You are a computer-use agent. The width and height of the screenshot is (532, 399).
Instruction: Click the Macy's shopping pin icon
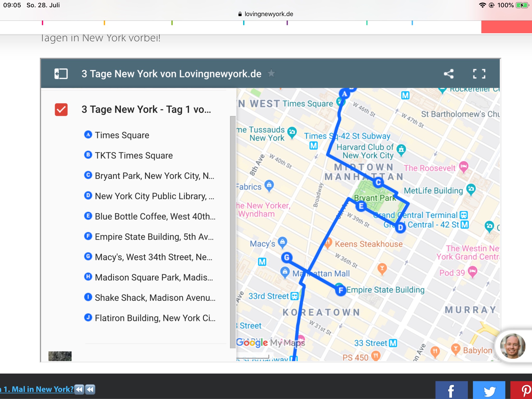click(282, 243)
